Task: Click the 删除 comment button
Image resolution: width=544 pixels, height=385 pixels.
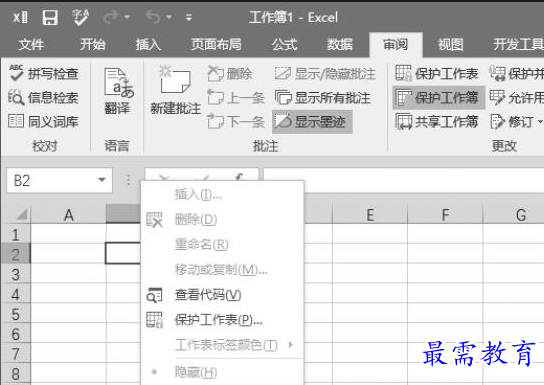Action: 230,74
